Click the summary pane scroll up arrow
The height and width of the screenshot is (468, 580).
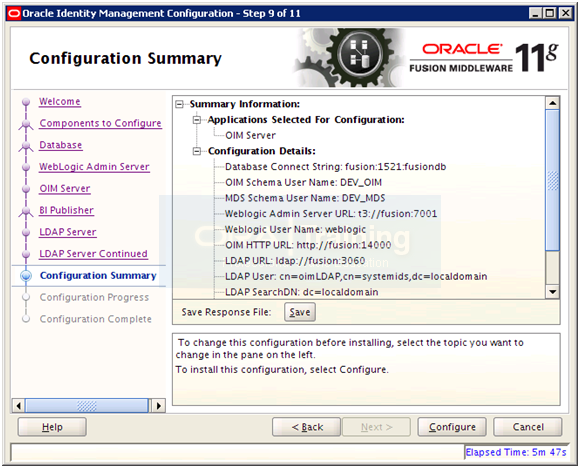click(553, 103)
